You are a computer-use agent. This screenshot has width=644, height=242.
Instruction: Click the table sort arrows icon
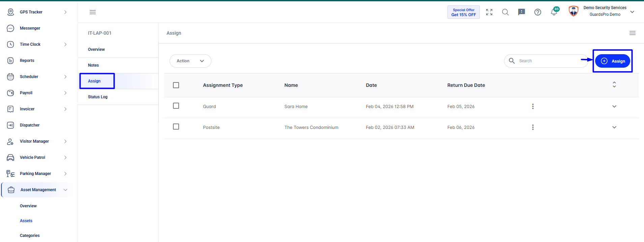click(x=614, y=84)
